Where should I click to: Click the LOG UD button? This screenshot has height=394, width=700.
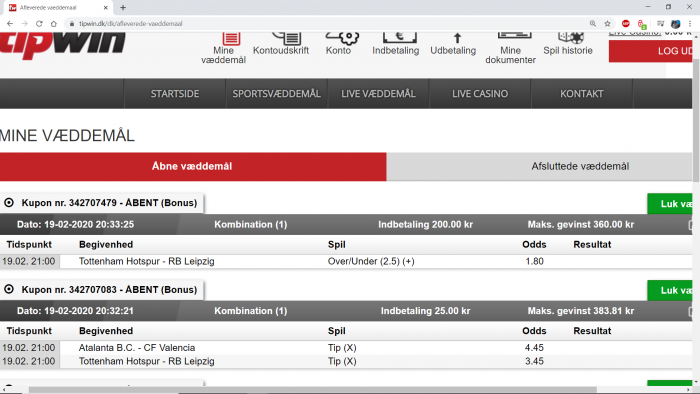(x=650, y=51)
